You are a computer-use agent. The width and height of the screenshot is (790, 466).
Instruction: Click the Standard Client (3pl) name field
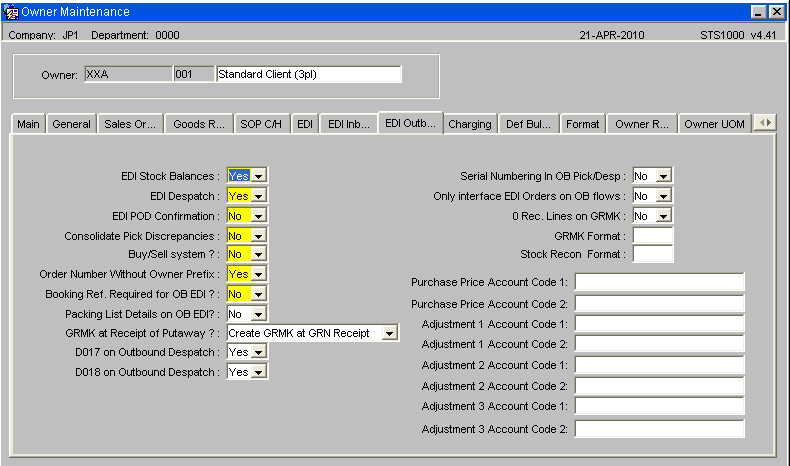pos(308,74)
